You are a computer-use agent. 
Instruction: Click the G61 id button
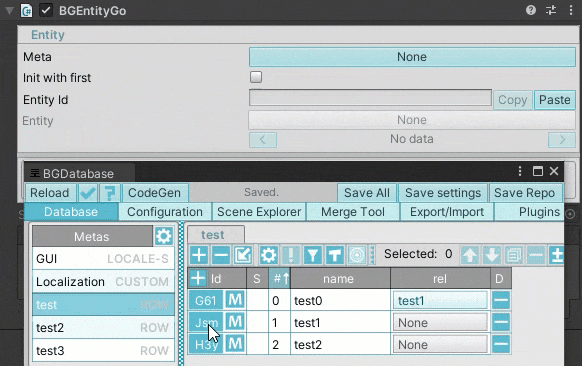click(206, 300)
